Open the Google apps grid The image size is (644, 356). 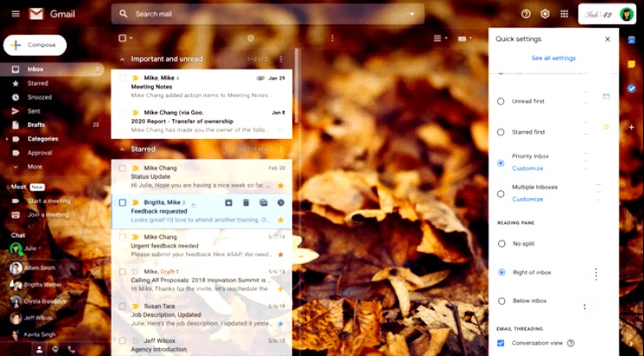pyautogui.click(x=564, y=14)
